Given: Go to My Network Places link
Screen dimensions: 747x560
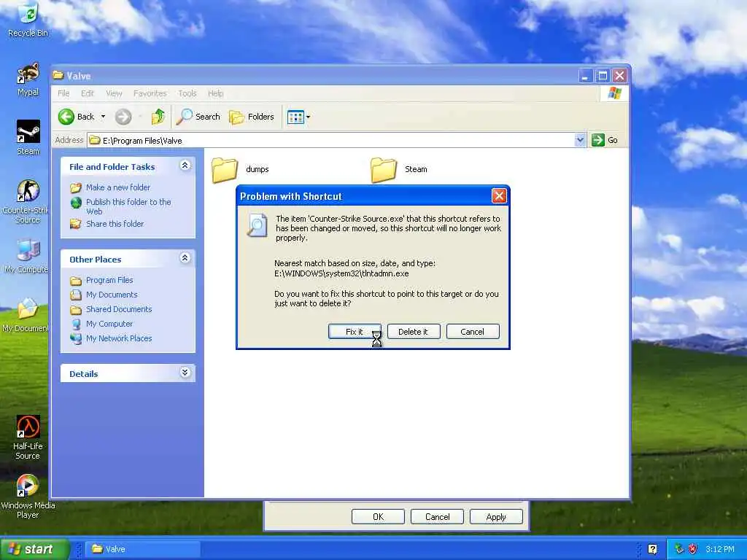Looking at the screenshot, I should pyautogui.click(x=119, y=338).
